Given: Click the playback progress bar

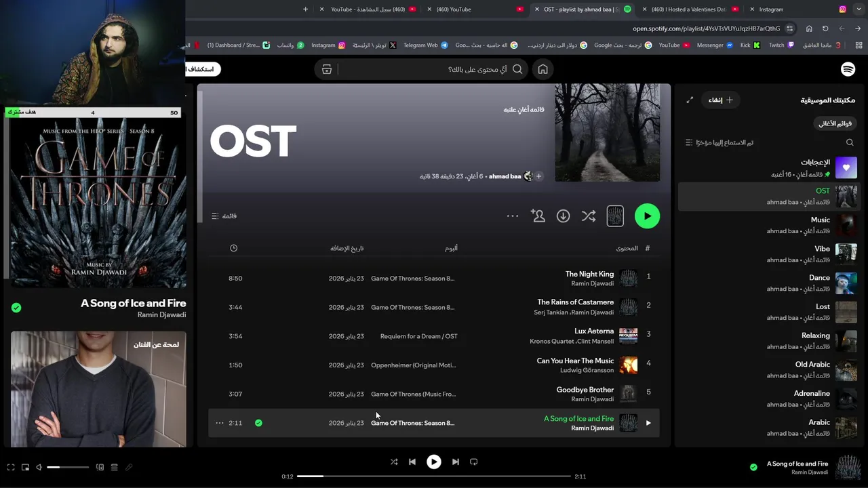Looking at the screenshot, I should pyautogui.click(x=434, y=476).
